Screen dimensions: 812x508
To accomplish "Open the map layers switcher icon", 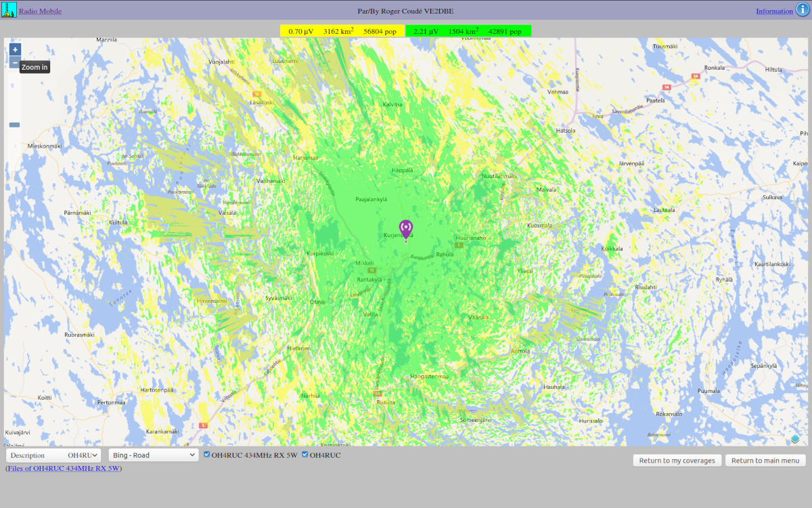I will pos(795,439).
